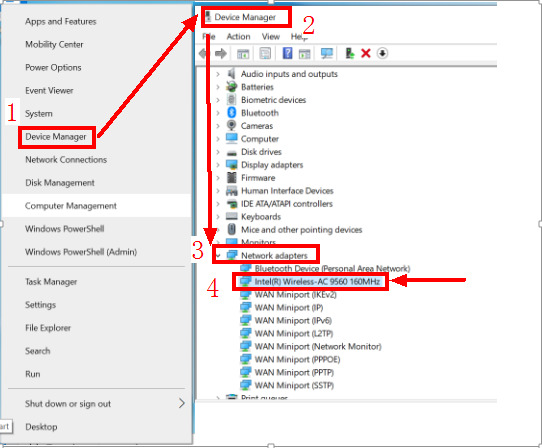Expand the Batteries tree node
This screenshot has width=542, height=448.
tap(217, 87)
